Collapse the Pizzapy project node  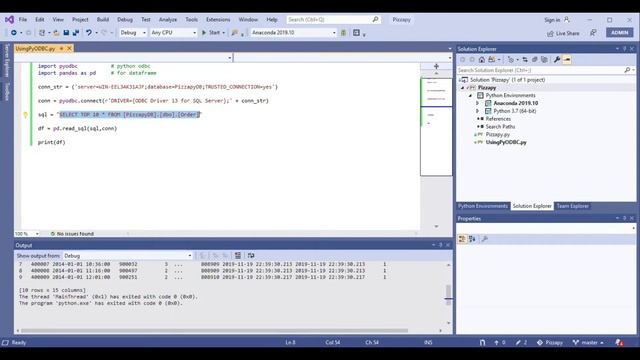click(x=463, y=88)
